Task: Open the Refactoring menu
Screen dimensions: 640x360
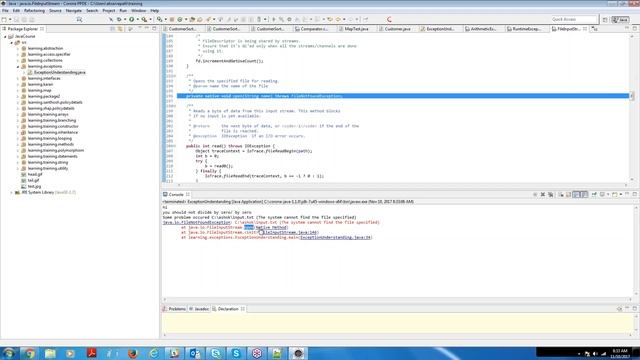Action: (x=34, y=11)
